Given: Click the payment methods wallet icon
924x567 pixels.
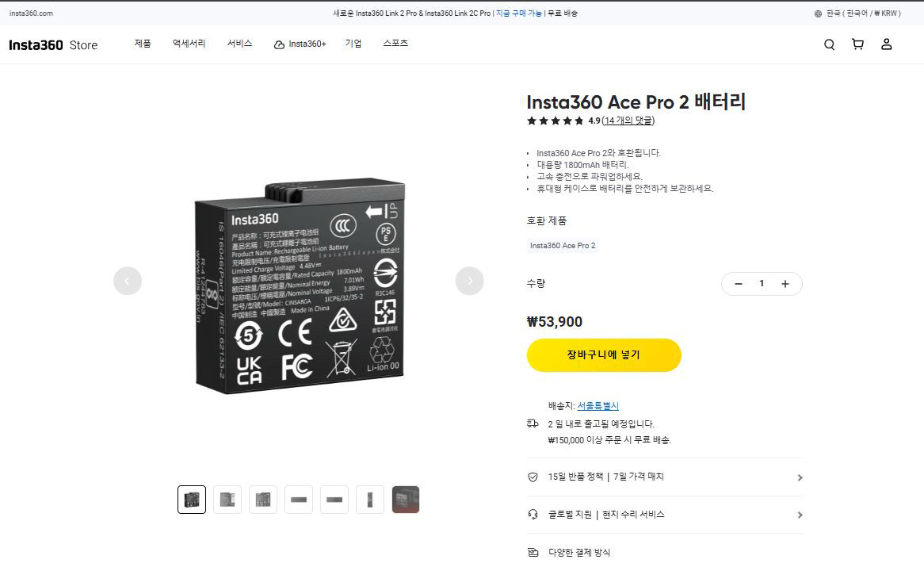Looking at the screenshot, I should (x=533, y=552).
